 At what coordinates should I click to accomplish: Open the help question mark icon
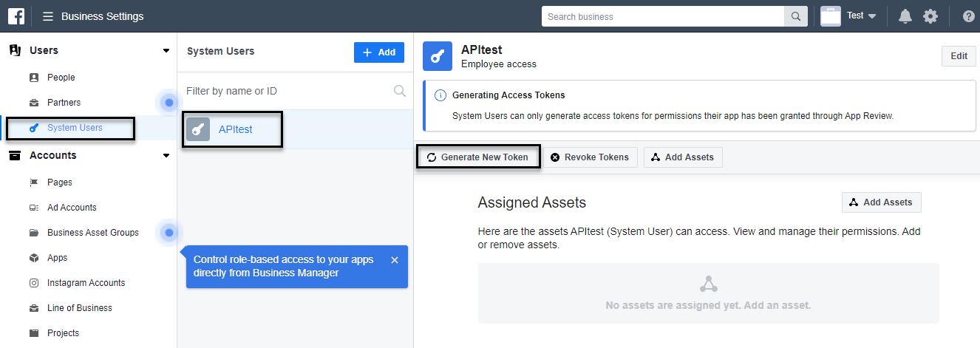tap(969, 16)
